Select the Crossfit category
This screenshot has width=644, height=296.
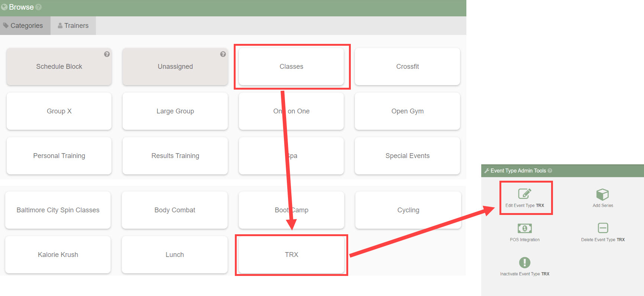click(407, 67)
